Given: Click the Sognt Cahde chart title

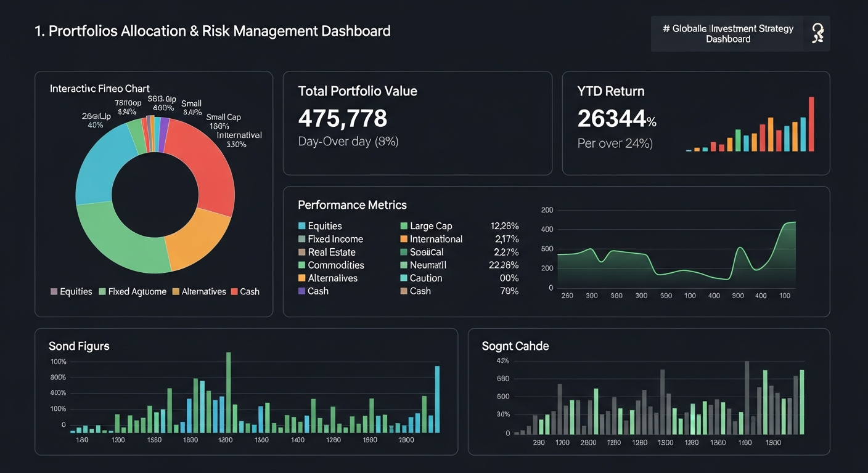Looking at the screenshot, I should pyautogui.click(x=515, y=346).
